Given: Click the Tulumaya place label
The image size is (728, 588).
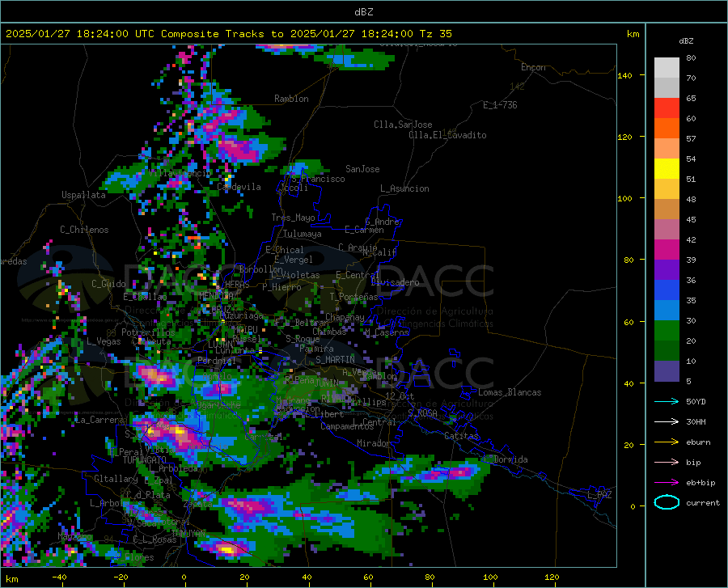Looking at the screenshot, I should 303,234.
